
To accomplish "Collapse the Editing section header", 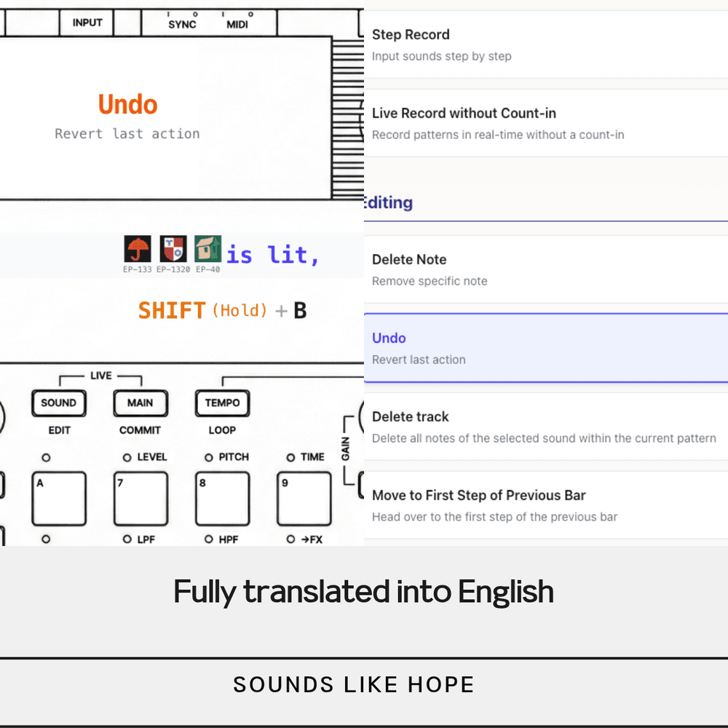I will click(388, 202).
